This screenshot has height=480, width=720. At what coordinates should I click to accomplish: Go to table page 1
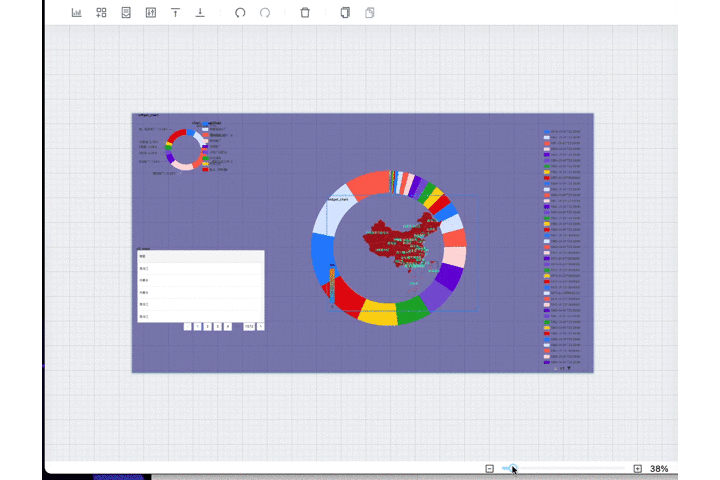tap(197, 327)
